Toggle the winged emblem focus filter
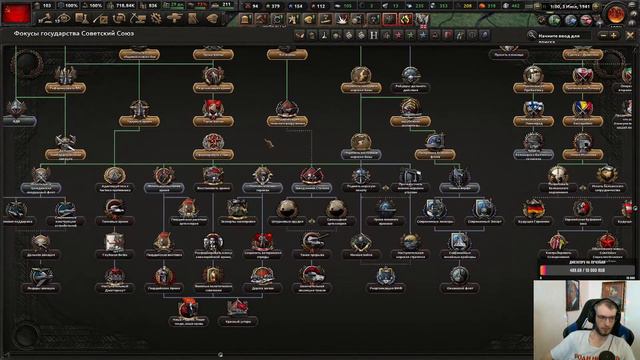The image size is (640, 360). point(300,36)
